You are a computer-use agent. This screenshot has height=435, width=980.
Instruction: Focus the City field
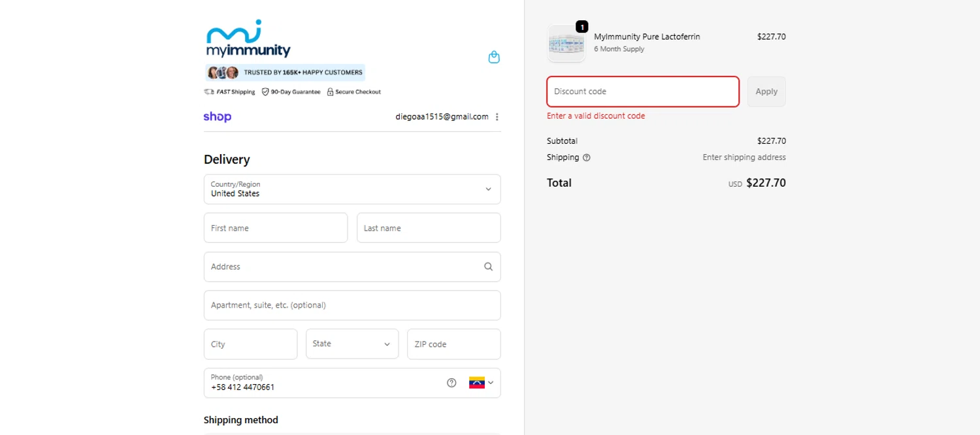250,344
